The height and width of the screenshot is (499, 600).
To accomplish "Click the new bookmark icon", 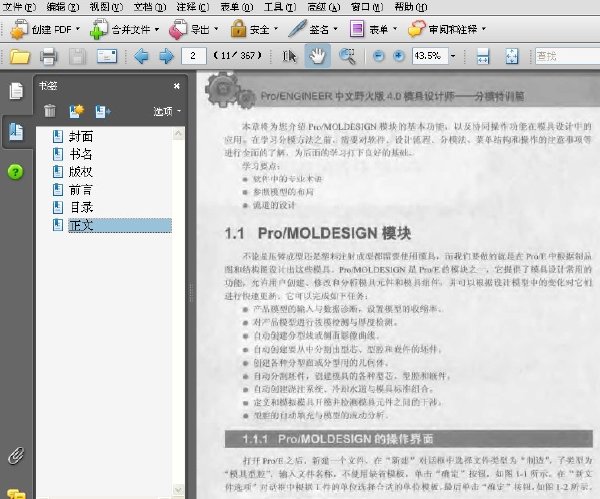I will [x=77, y=111].
